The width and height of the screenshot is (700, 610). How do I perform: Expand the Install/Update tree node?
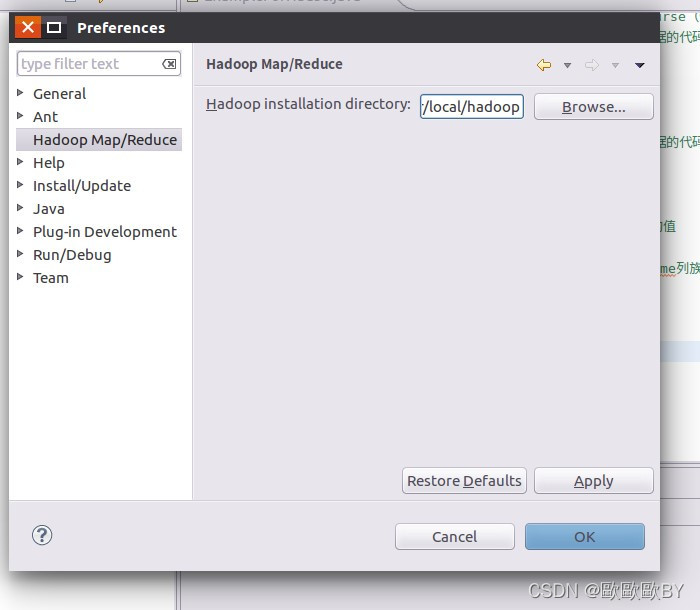[x=20, y=184]
